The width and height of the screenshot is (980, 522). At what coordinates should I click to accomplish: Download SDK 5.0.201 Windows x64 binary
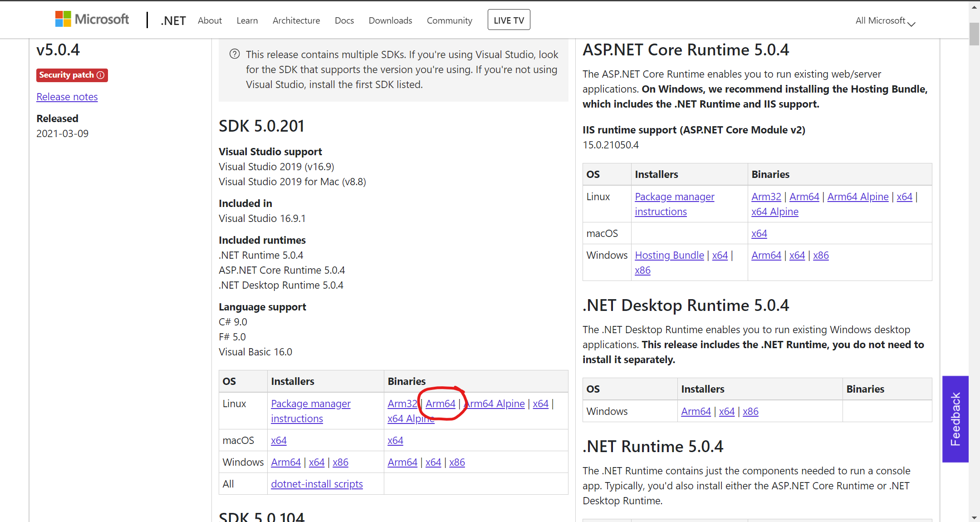pyautogui.click(x=433, y=462)
